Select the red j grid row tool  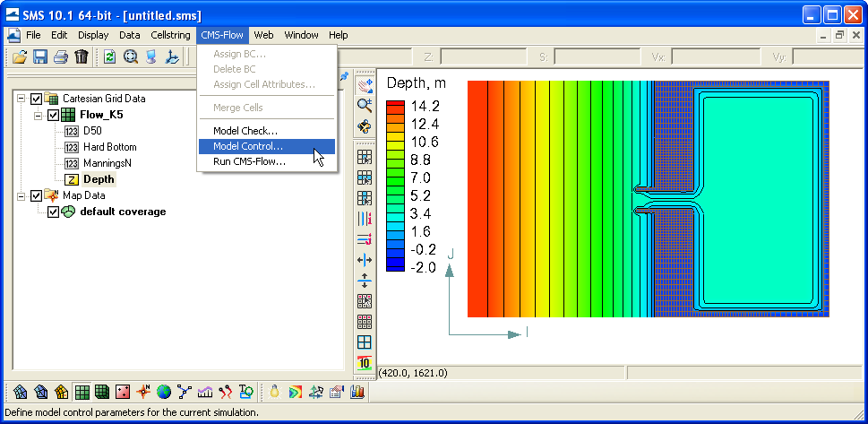365,239
